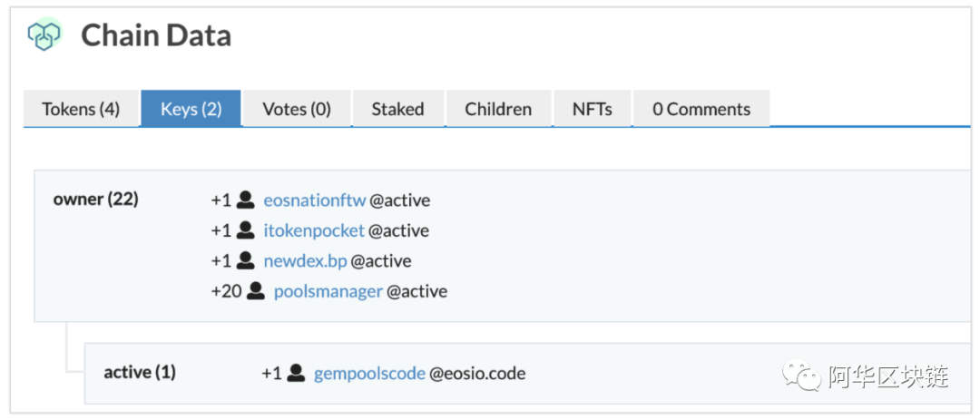Image resolution: width=980 pixels, height=420 pixels.
Task: Click the @active text after newdex.bp
Action: tap(381, 260)
